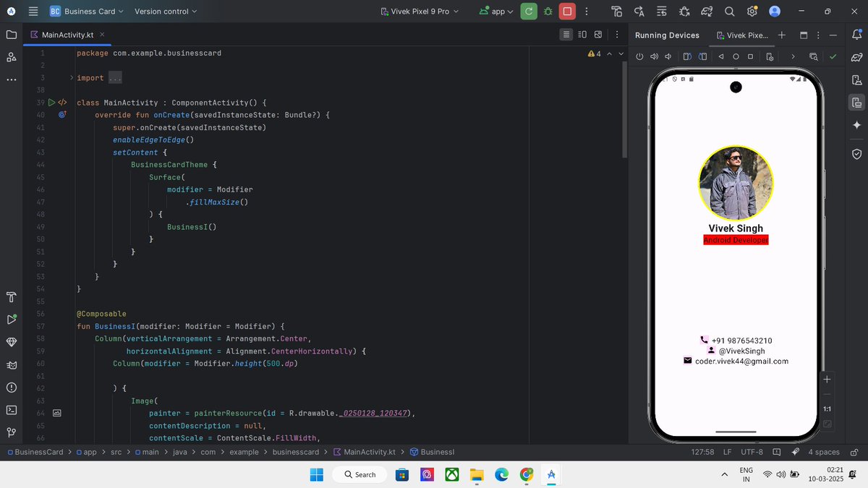The width and height of the screenshot is (868, 488).
Task: Show more tool windows via three-dot sidebar icon
Action: click(11, 80)
